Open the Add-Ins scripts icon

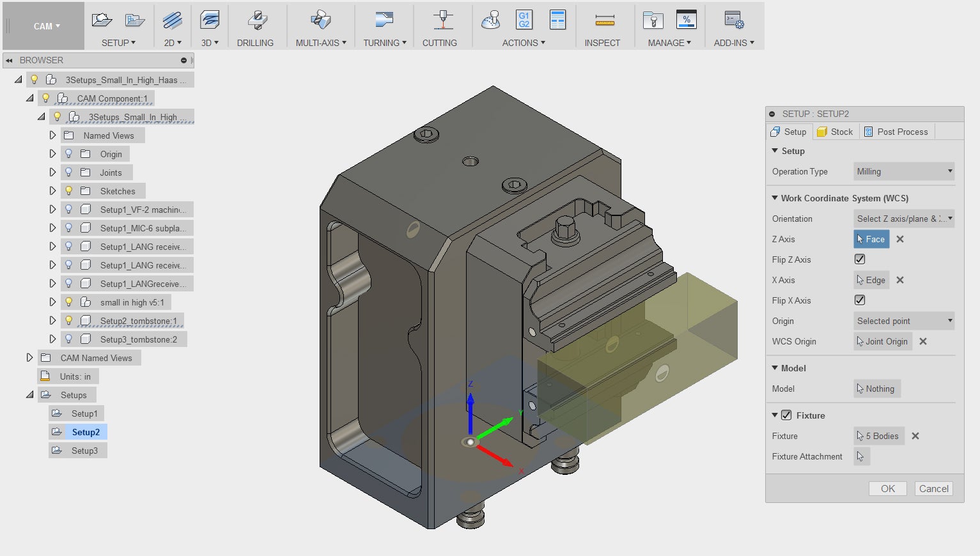tap(734, 21)
